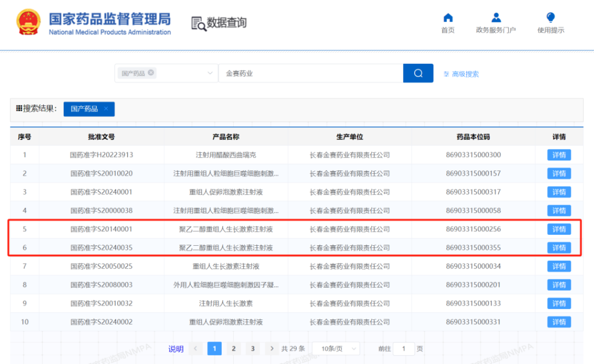
Task: Open the 首页 home icon
Action: point(448,18)
